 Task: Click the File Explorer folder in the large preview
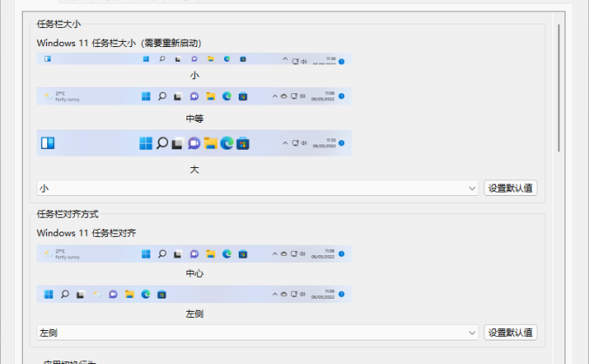pyautogui.click(x=211, y=144)
